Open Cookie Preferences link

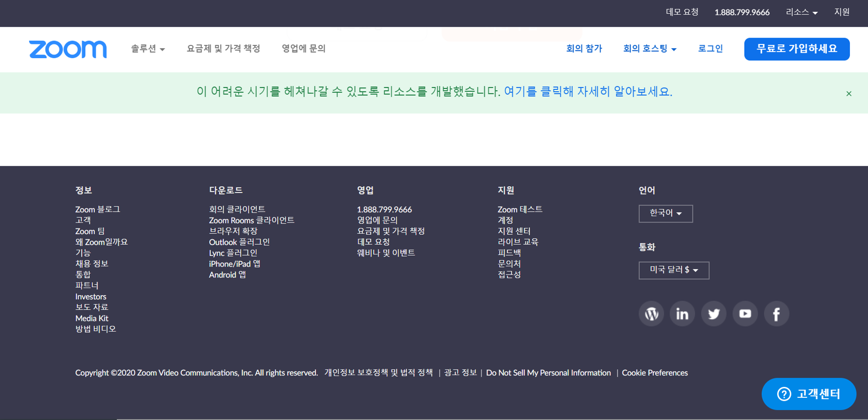pyautogui.click(x=655, y=373)
